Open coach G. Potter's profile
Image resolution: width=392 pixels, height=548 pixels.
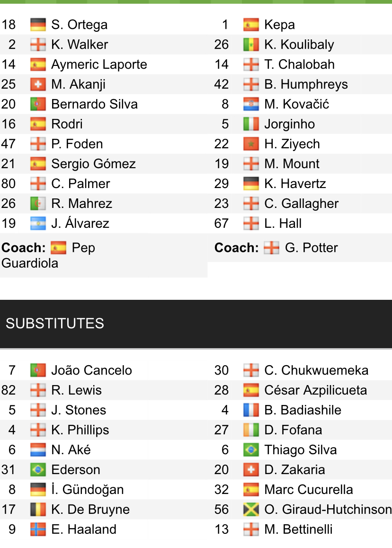pos(311,248)
